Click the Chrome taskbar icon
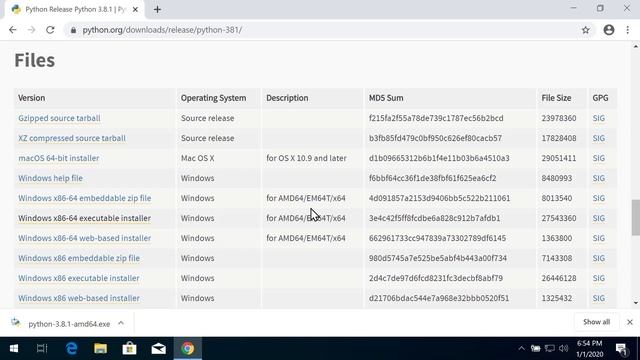The height and width of the screenshot is (360, 640). (188, 349)
